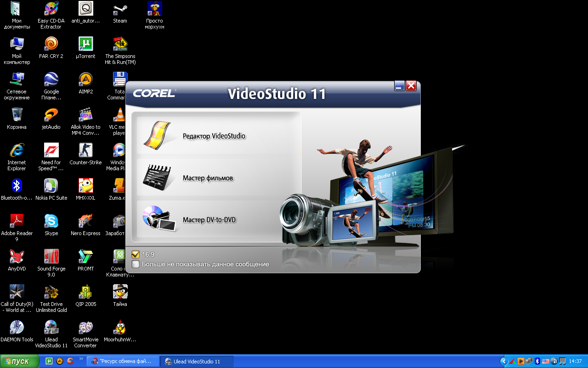
Task: Select Ulead VideoStudio 11 desktop shortcut
Action: click(51, 334)
